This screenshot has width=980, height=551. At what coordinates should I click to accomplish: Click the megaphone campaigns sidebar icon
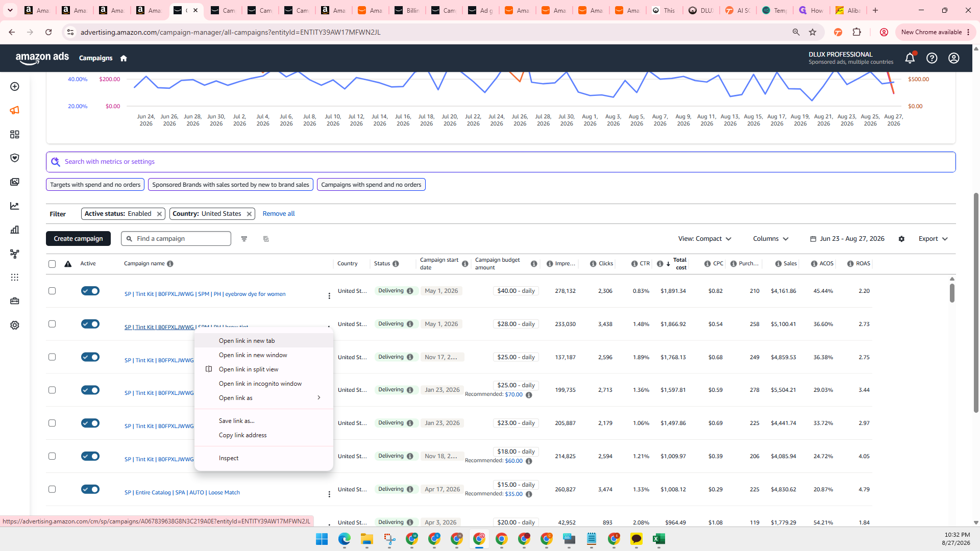[x=15, y=110]
